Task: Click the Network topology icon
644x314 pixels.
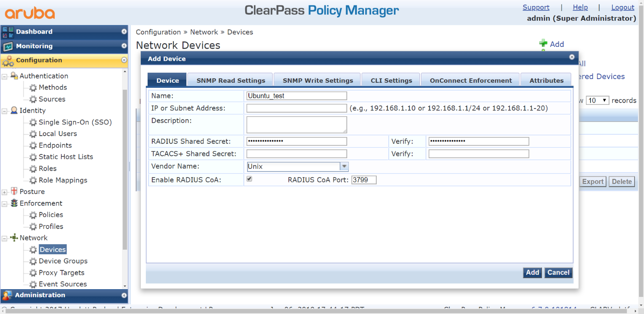Action: (14, 238)
